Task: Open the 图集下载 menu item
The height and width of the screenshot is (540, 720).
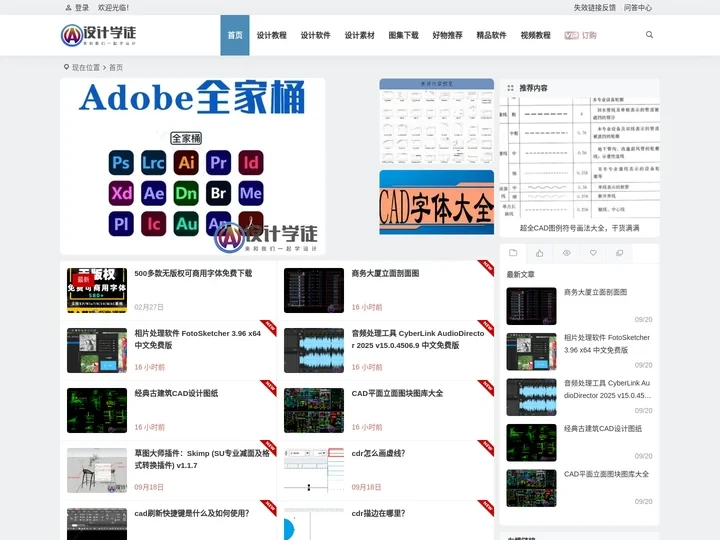Action: click(403, 35)
